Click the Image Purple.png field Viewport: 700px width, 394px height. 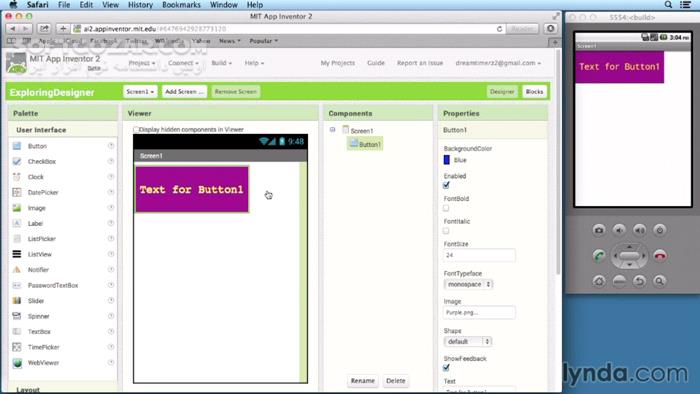(479, 312)
